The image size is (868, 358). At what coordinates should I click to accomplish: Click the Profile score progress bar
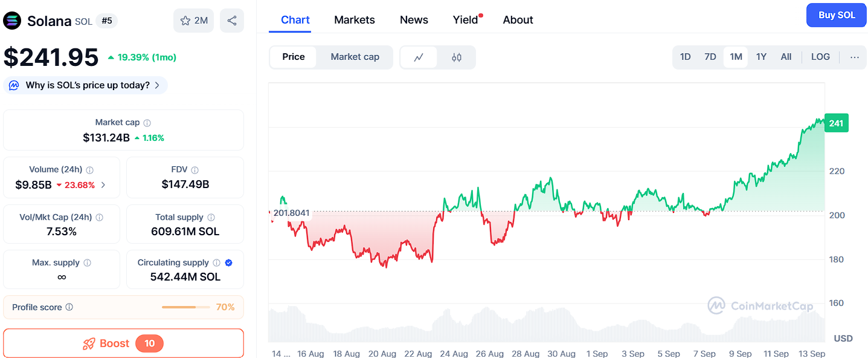(185, 307)
